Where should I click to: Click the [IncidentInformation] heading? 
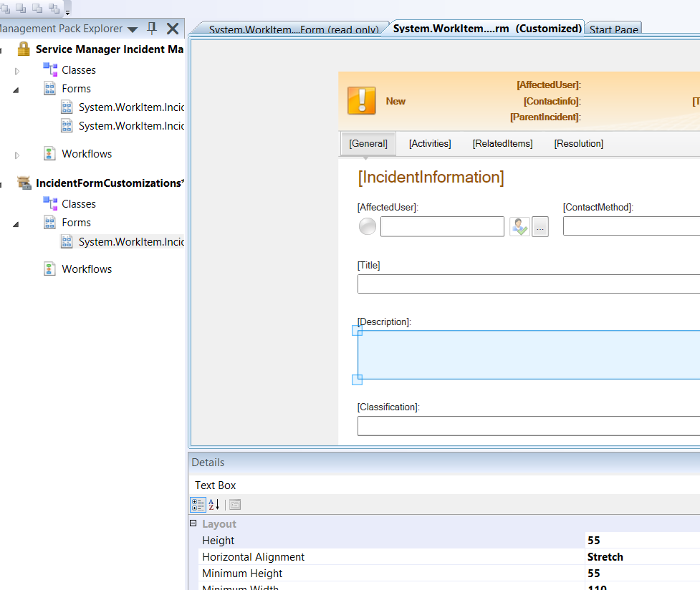(431, 177)
